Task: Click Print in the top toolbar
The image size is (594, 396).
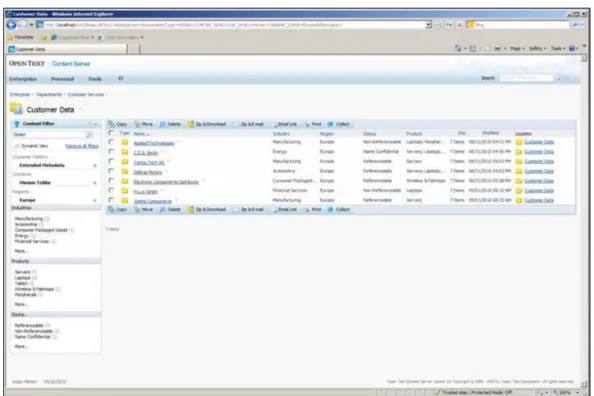Action: (x=313, y=124)
